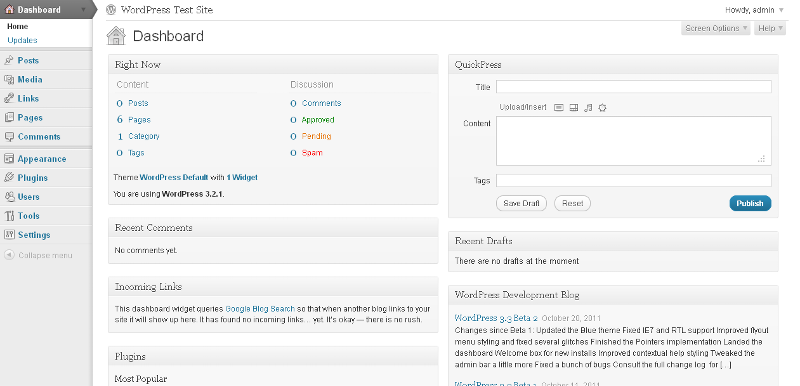
Task: Click the Collapse menu label
Action: point(45,255)
